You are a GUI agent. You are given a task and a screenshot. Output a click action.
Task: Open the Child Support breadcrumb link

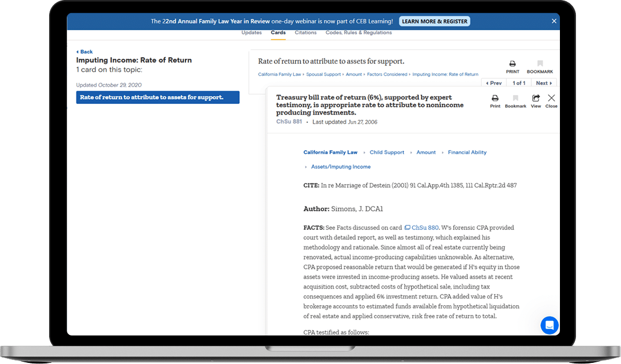click(386, 152)
